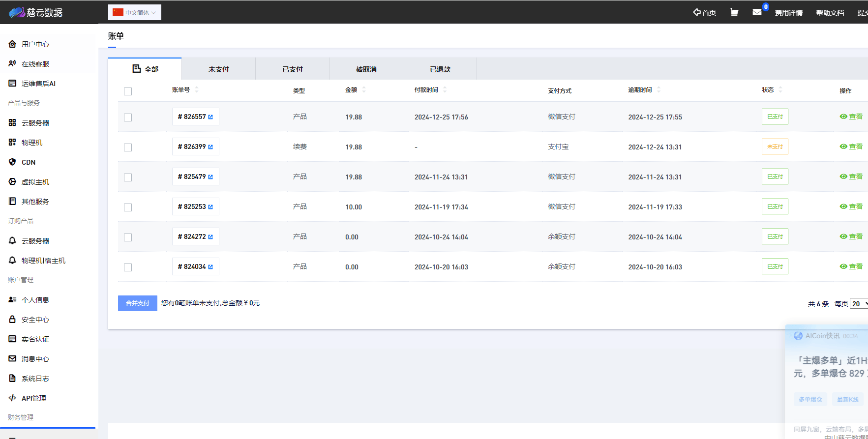Check the box for bill 825479

(x=128, y=177)
